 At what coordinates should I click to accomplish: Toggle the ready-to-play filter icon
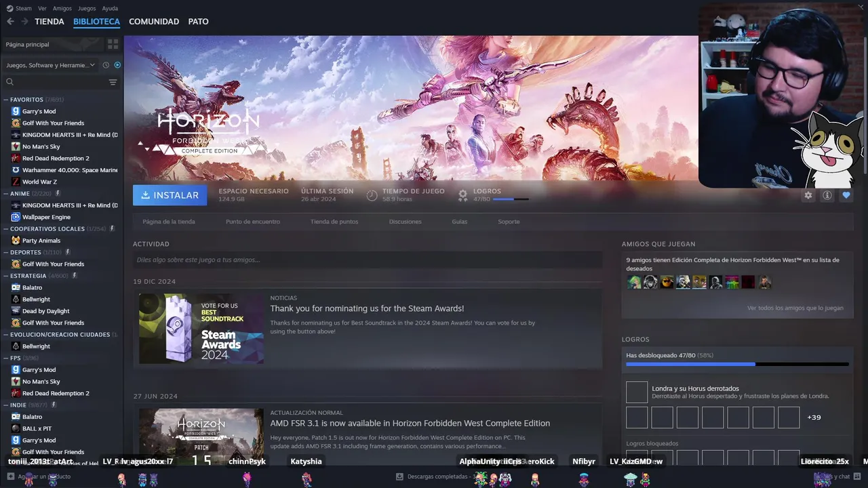click(x=117, y=65)
